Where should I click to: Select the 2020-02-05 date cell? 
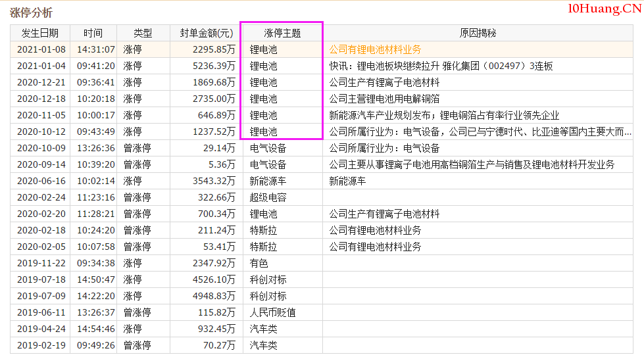41,247
